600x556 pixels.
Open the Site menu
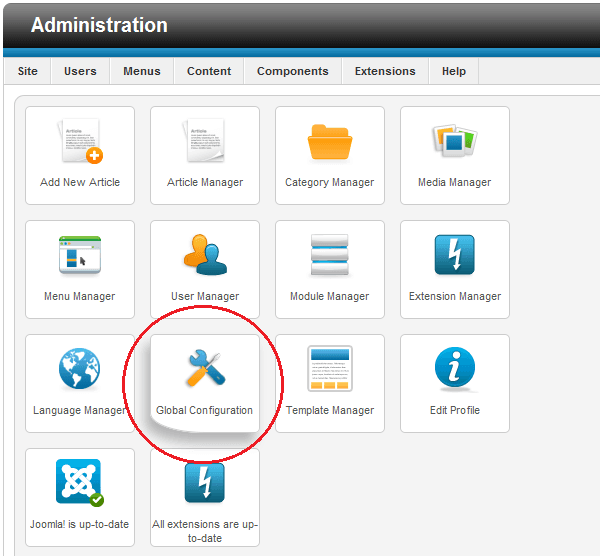click(x=28, y=71)
